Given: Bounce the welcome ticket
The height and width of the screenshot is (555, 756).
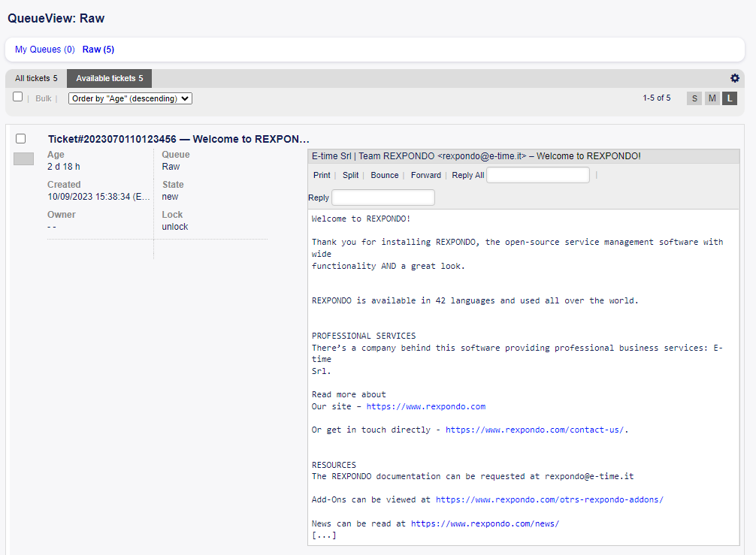Looking at the screenshot, I should [x=384, y=175].
